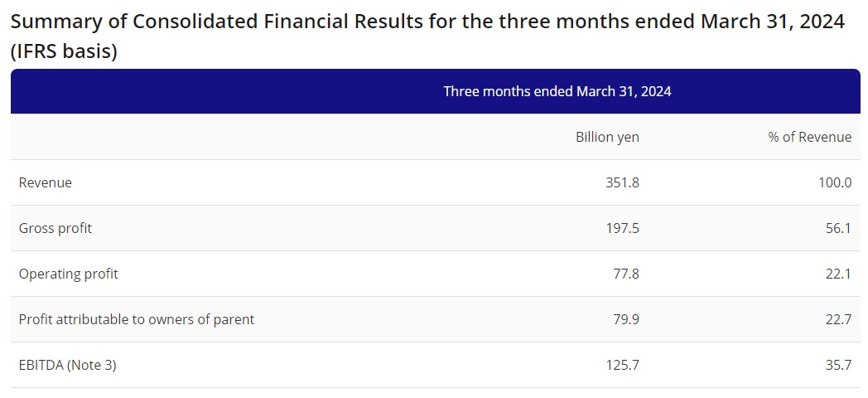Select the 'Operating profit' row label
The image size is (868, 398).
[x=69, y=274]
